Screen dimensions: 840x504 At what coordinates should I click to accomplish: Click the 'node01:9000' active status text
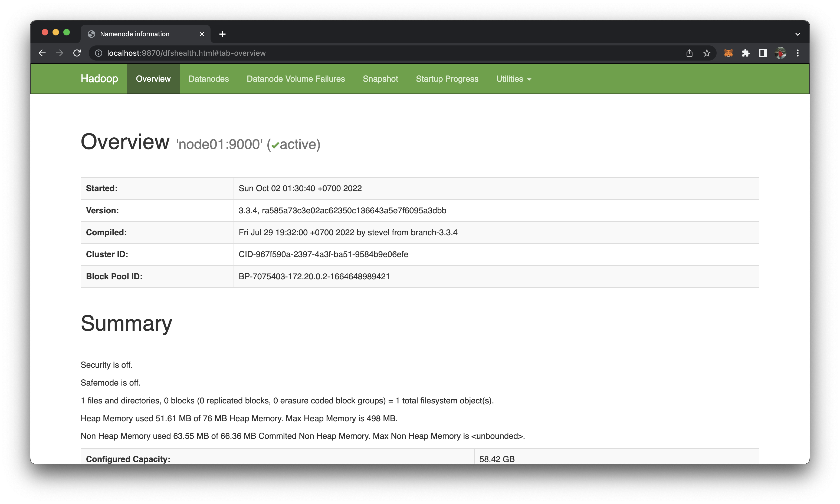(x=248, y=144)
